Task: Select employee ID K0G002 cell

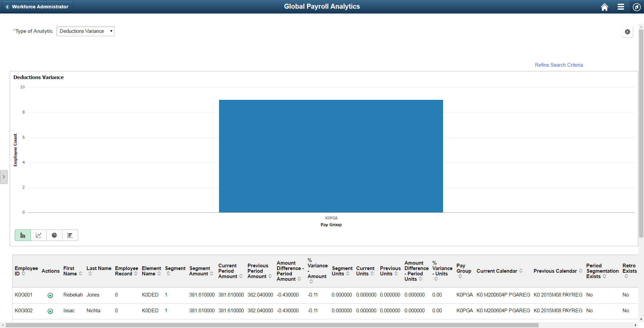Action: pos(23,311)
